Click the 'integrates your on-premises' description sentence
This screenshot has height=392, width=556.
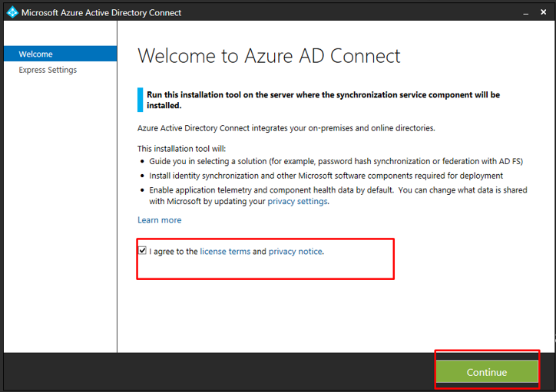286,128
